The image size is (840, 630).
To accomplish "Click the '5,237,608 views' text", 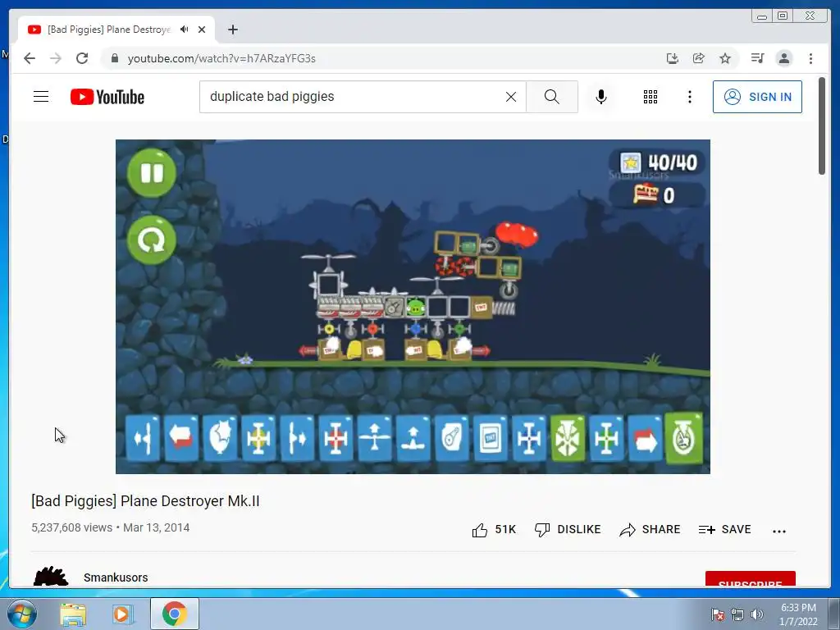I will (72, 527).
